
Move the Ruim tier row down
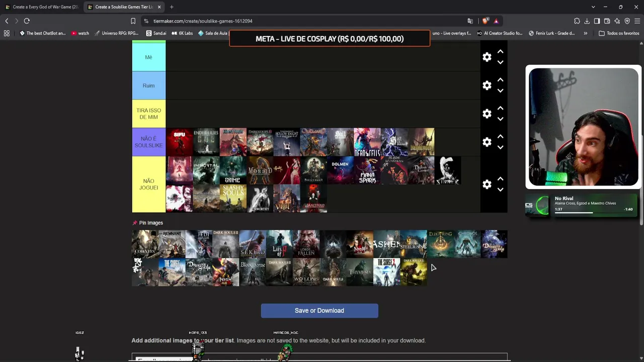(x=500, y=90)
